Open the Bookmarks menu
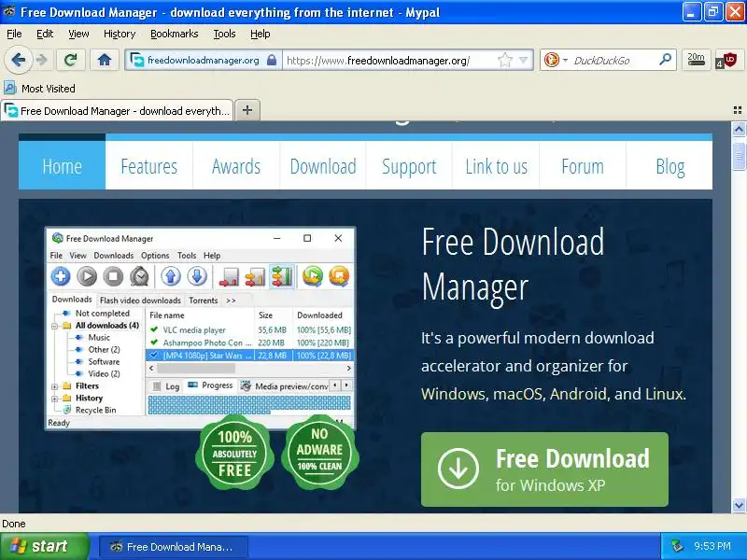Screen dimensions: 747x560 click(x=175, y=34)
